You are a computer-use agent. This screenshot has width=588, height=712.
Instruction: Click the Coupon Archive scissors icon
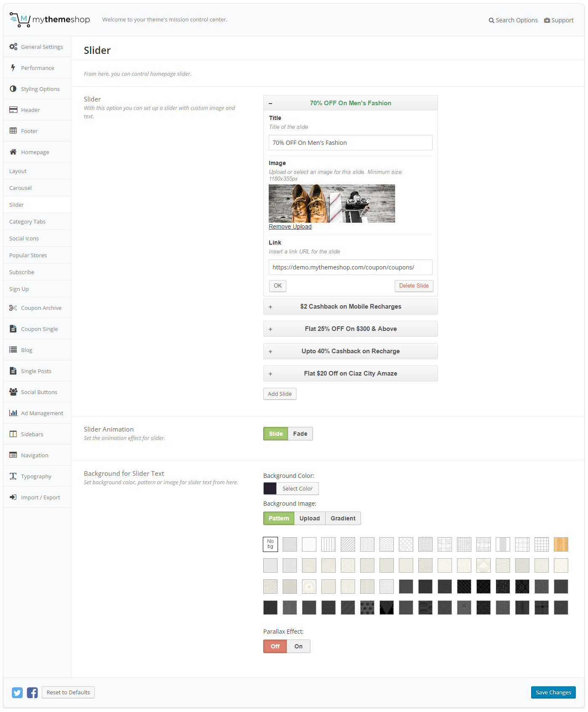click(13, 308)
